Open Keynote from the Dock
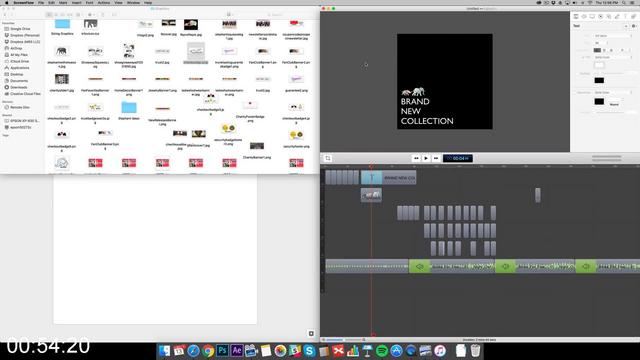This screenshot has width=640, height=360. (367, 351)
